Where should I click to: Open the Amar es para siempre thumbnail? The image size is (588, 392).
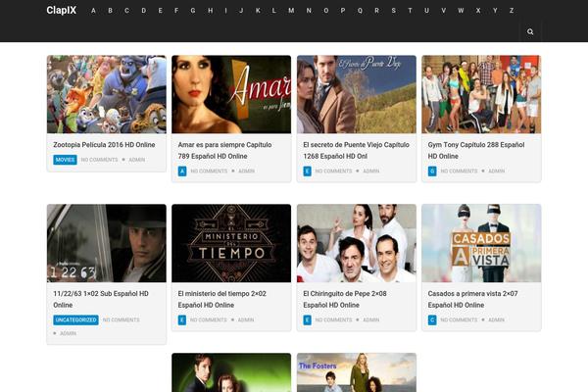[x=231, y=94]
